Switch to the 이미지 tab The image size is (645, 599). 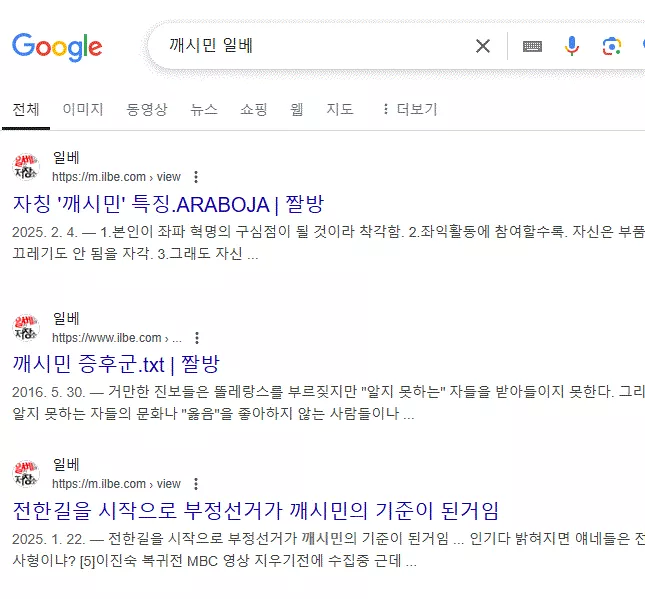tap(83, 109)
